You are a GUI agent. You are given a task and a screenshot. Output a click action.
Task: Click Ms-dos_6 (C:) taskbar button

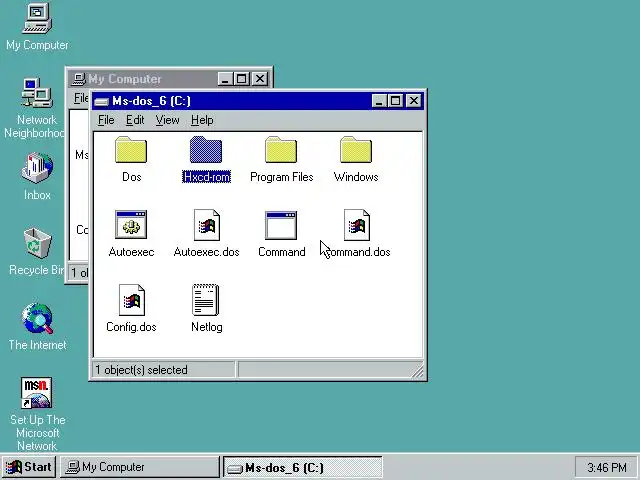coord(302,467)
